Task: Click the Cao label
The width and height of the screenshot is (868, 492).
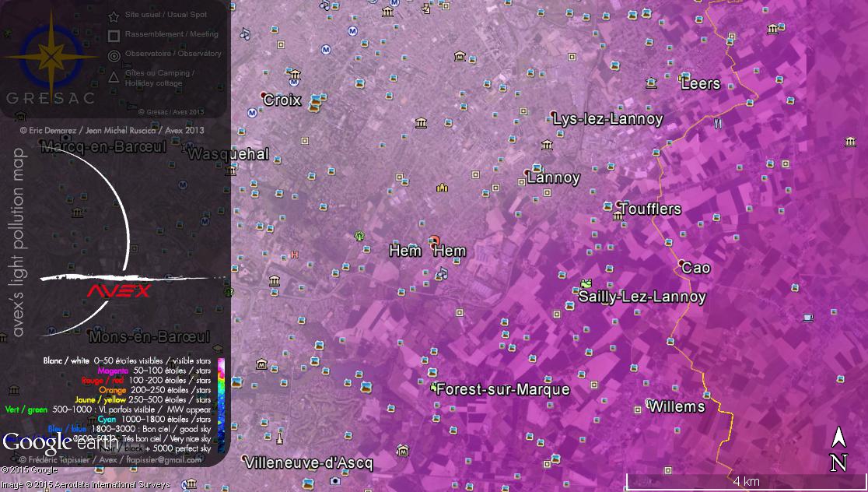Action: point(696,268)
